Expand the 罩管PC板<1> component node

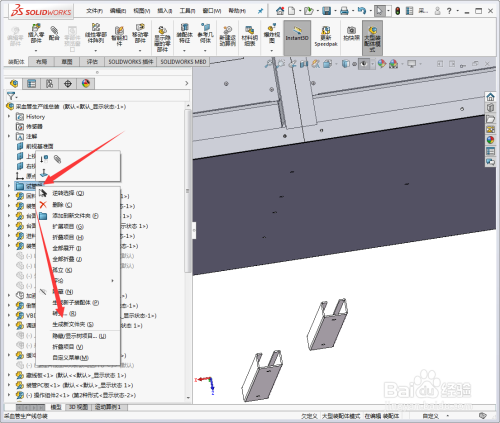(9, 385)
